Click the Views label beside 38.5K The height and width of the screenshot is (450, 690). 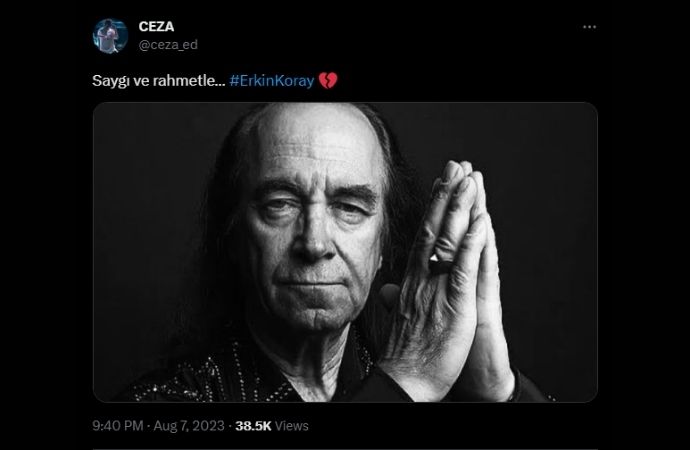pos(292,426)
